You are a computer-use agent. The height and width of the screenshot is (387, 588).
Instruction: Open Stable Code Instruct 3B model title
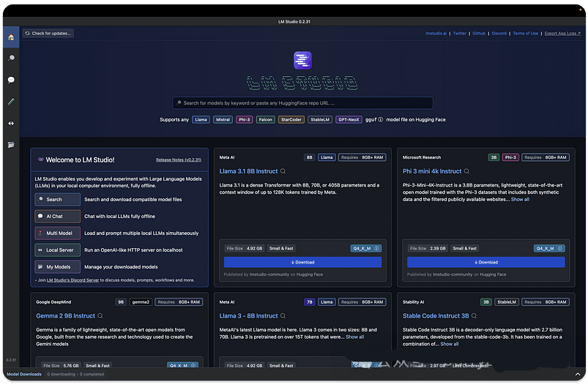(x=436, y=316)
